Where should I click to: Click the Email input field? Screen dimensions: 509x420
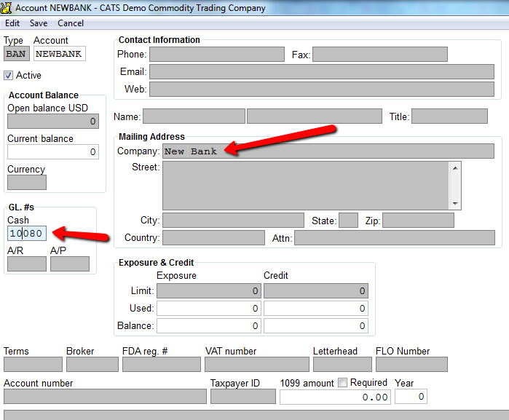[322, 72]
